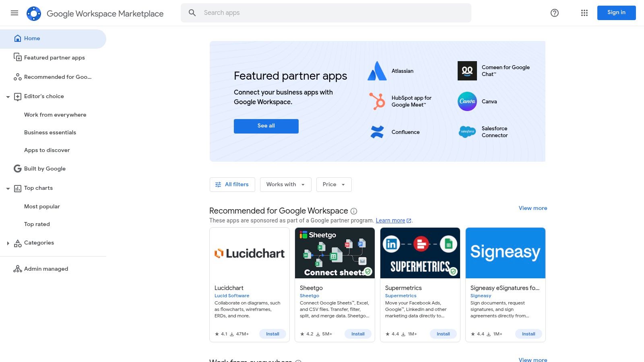Expand the Categories section arrow
This screenshot has width=644, height=362.
[8, 243]
